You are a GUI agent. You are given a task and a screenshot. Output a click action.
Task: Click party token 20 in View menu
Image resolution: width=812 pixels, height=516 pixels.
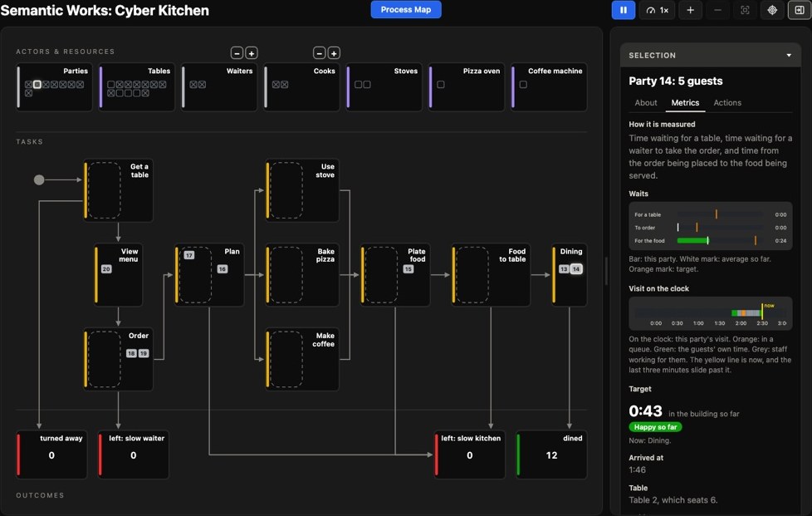[106, 269]
